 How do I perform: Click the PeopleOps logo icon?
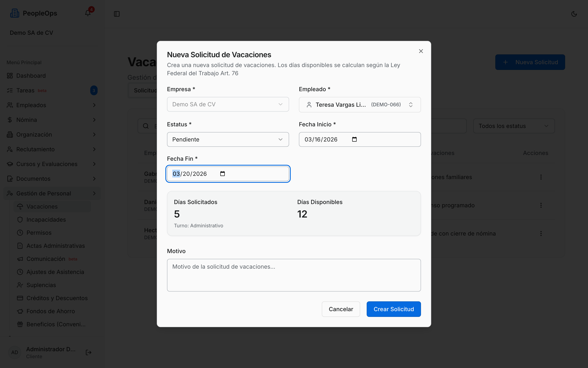coord(14,13)
